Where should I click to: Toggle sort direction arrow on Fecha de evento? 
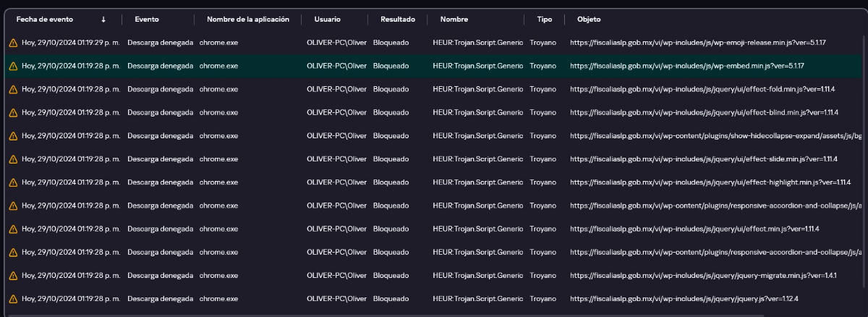click(x=103, y=20)
